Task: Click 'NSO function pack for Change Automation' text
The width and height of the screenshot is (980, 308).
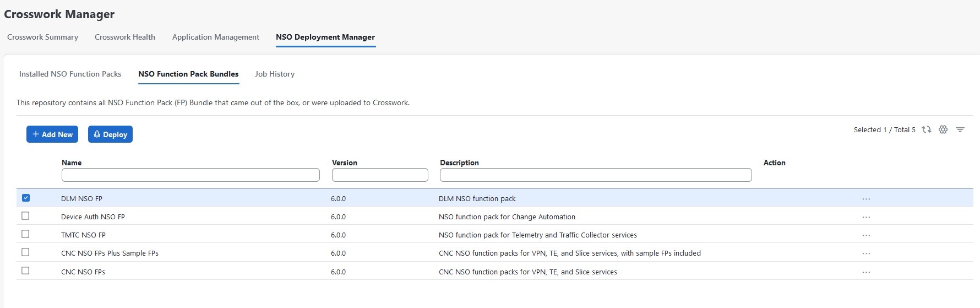Action: (507, 217)
